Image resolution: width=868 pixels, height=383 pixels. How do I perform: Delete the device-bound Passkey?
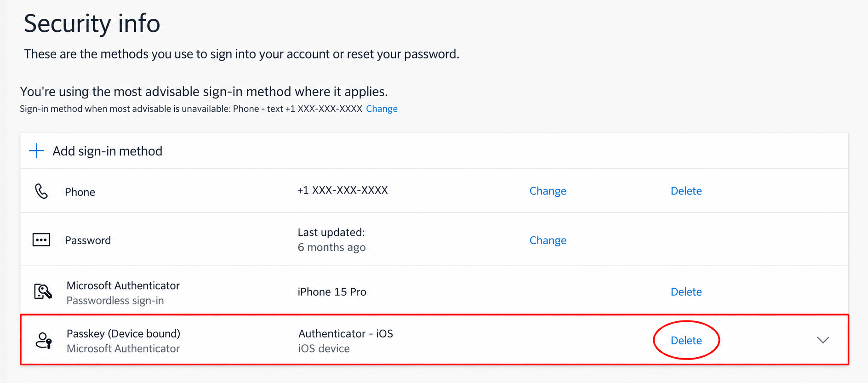686,340
